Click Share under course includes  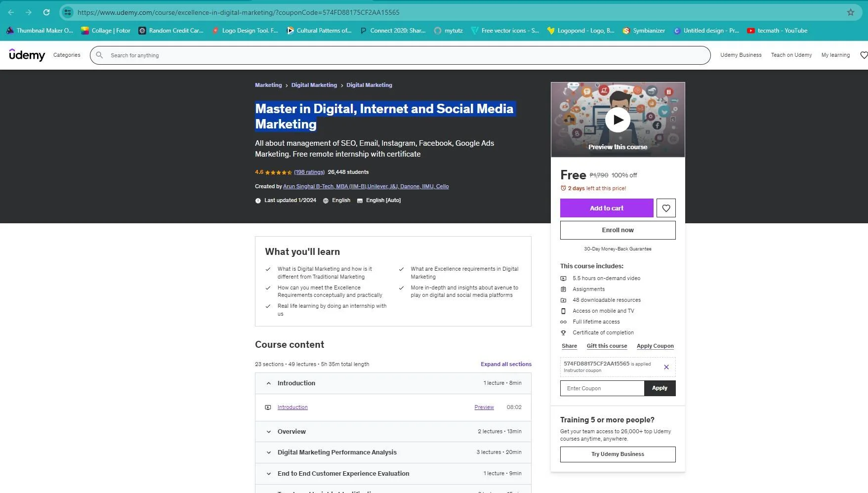tap(569, 346)
